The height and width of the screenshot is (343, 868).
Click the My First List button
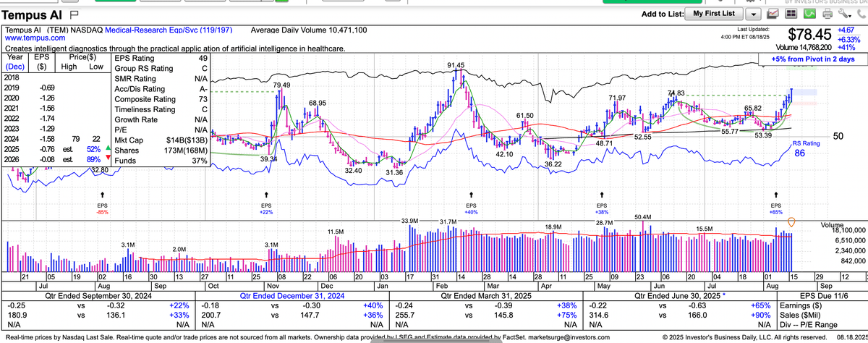click(713, 14)
